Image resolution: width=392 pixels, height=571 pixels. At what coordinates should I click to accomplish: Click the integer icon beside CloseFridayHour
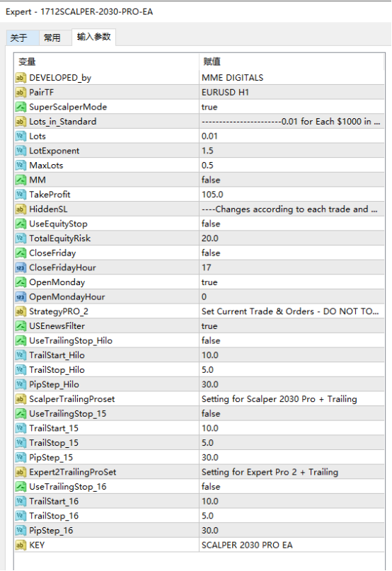click(x=21, y=267)
